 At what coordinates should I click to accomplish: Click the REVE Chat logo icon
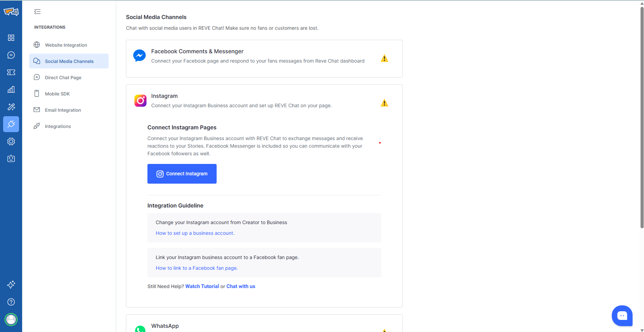click(x=11, y=12)
